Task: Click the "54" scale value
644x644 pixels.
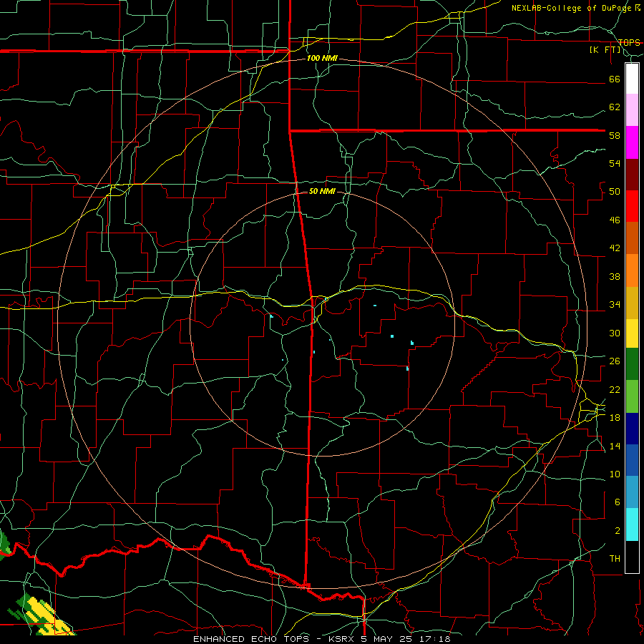Action: pos(615,163)
